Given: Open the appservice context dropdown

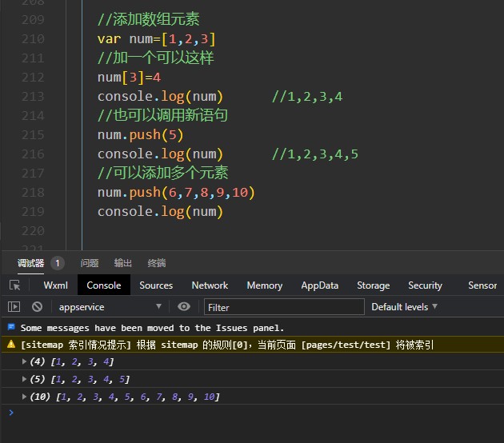Looking at the screenshot, I should tap(110, 307).
